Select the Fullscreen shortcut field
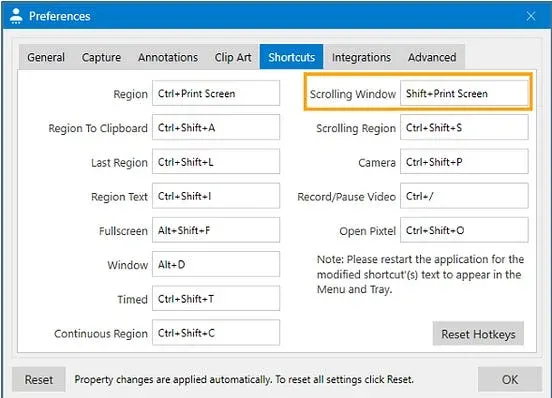Screen dimensions: 552x398 click(x=216, y=230)
